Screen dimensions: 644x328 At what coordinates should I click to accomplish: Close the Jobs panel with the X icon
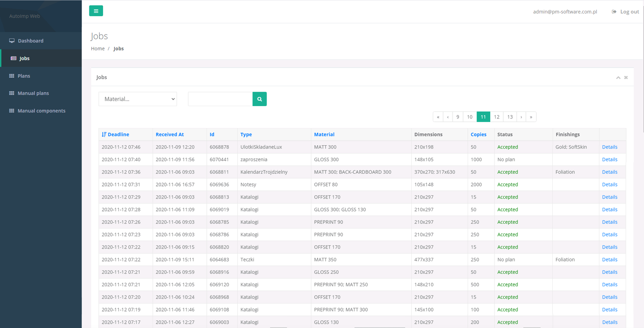[626, 78]
